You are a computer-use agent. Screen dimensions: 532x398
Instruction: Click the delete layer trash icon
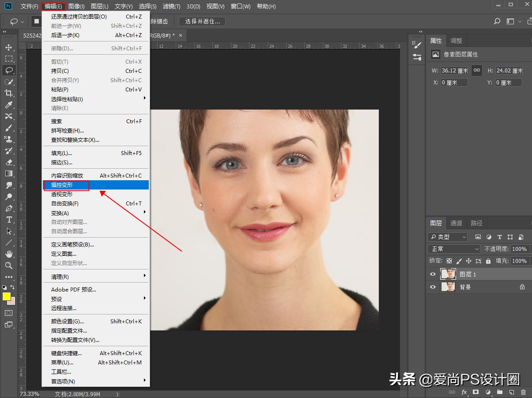point(523,392)
